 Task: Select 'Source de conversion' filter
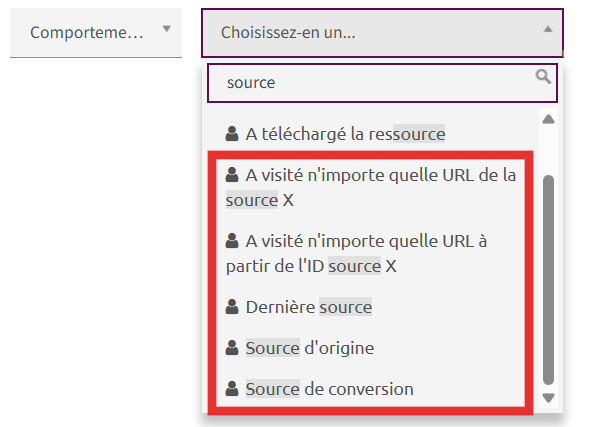[x=371, y=389]
